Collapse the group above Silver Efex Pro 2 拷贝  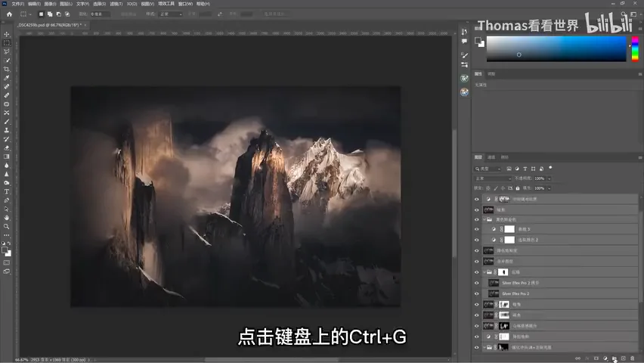(x=485, y=272)
